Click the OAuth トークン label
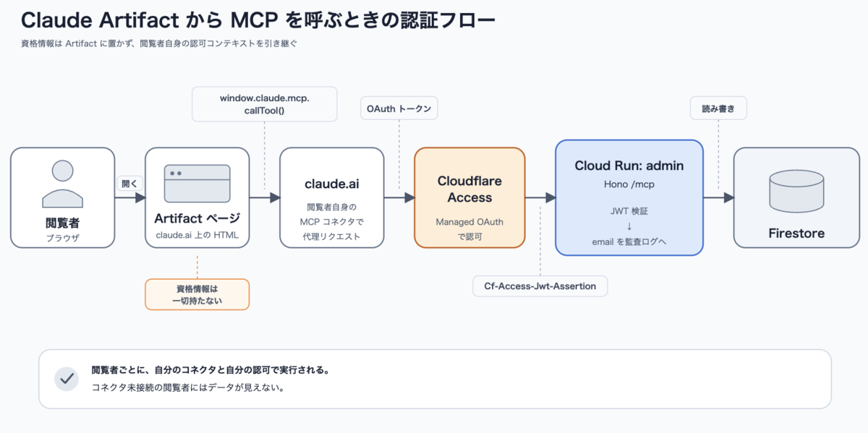 point(399,109)
